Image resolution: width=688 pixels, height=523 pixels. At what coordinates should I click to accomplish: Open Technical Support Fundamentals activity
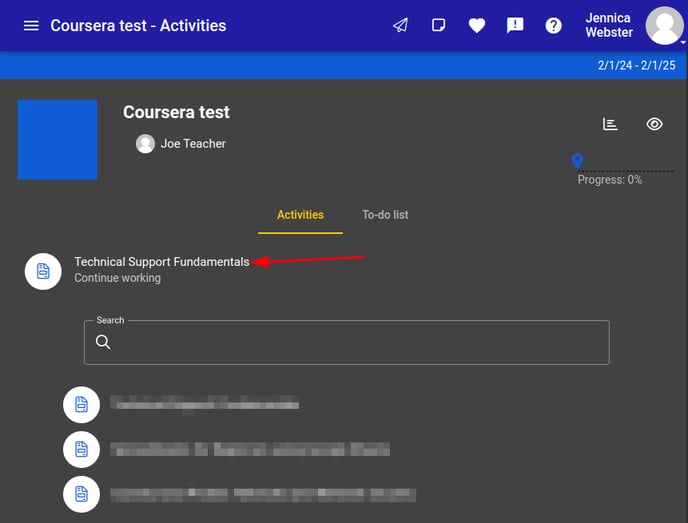click(x=161, y=262)
